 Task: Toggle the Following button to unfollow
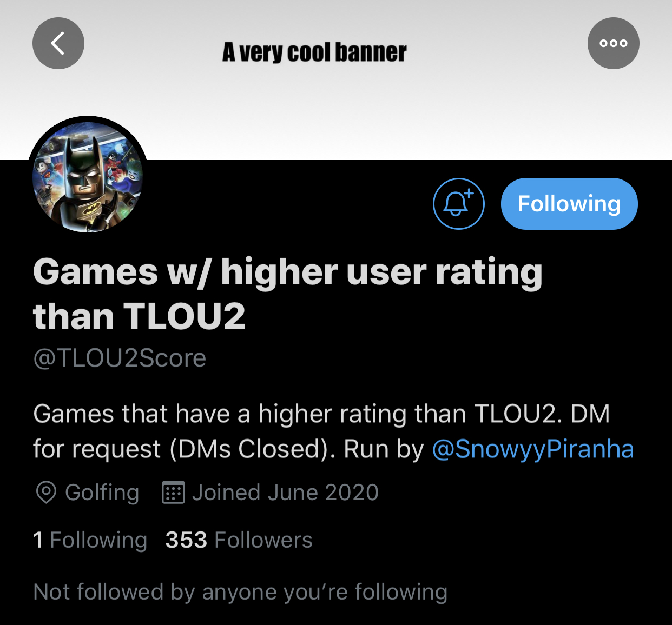569,204
